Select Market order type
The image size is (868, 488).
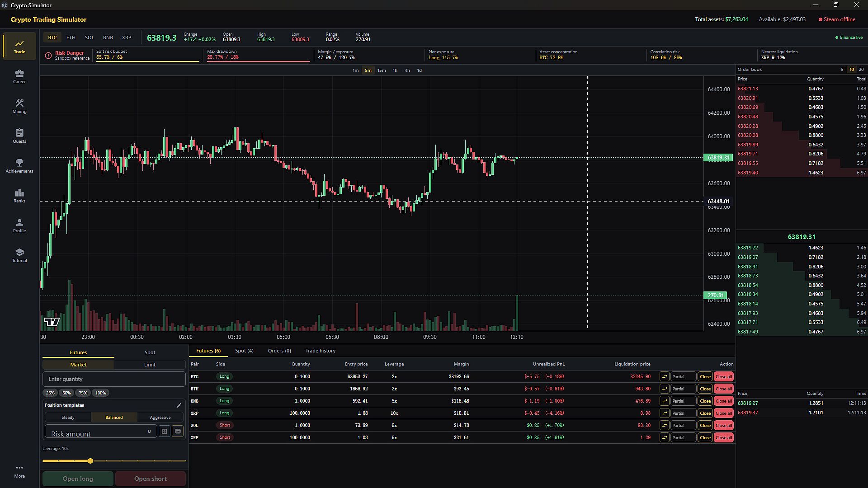(78, 365)
